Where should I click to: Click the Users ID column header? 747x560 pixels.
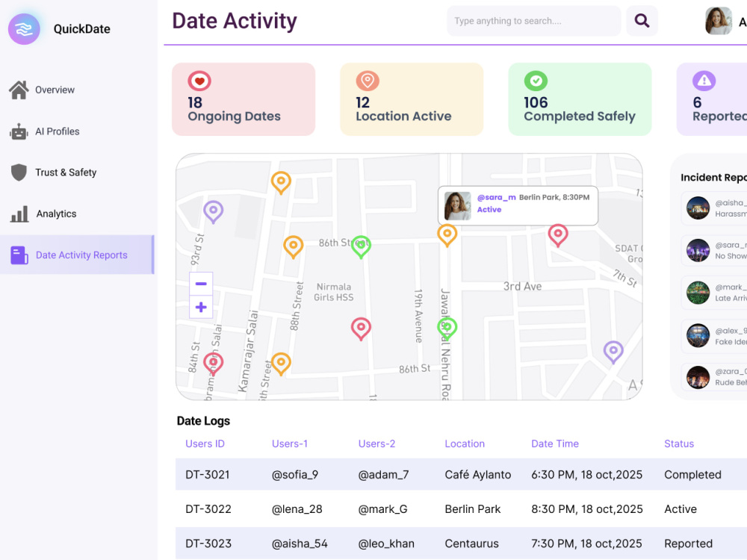point(205,444)
